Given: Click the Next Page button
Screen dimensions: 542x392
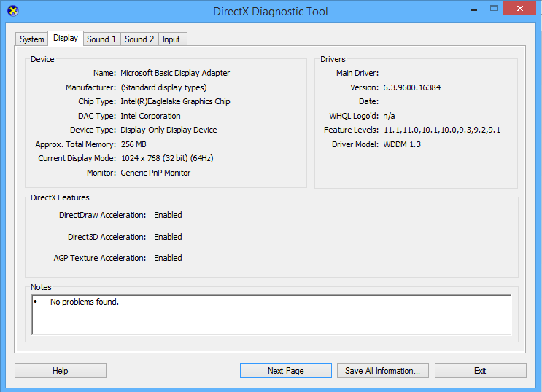Looking at the screenshot, I should click(x=286, y=371).
